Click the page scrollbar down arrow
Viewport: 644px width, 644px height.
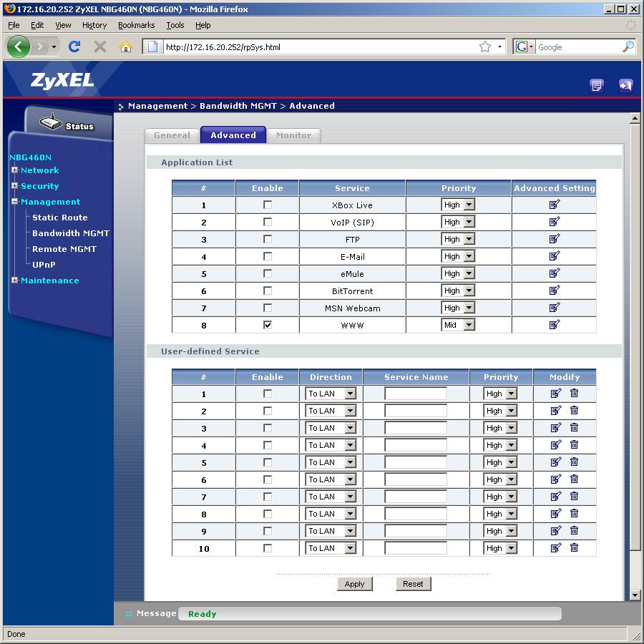635,595
